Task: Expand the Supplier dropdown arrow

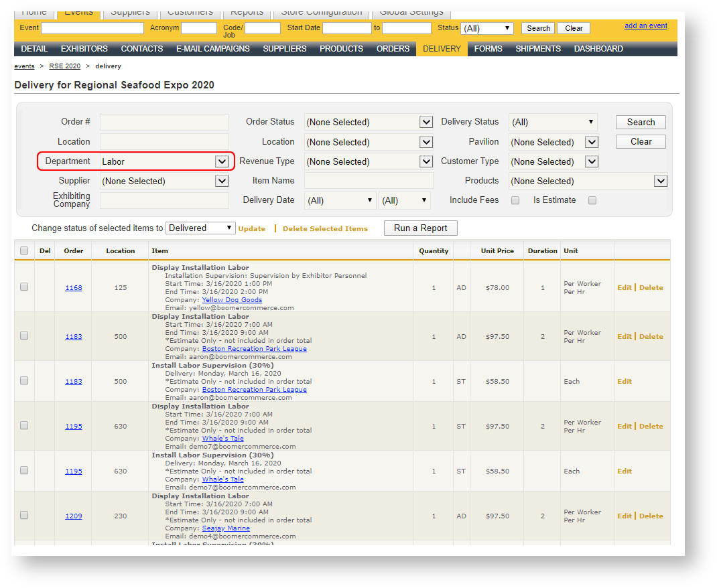Action: pyautogui.click(x=221, y=181)
